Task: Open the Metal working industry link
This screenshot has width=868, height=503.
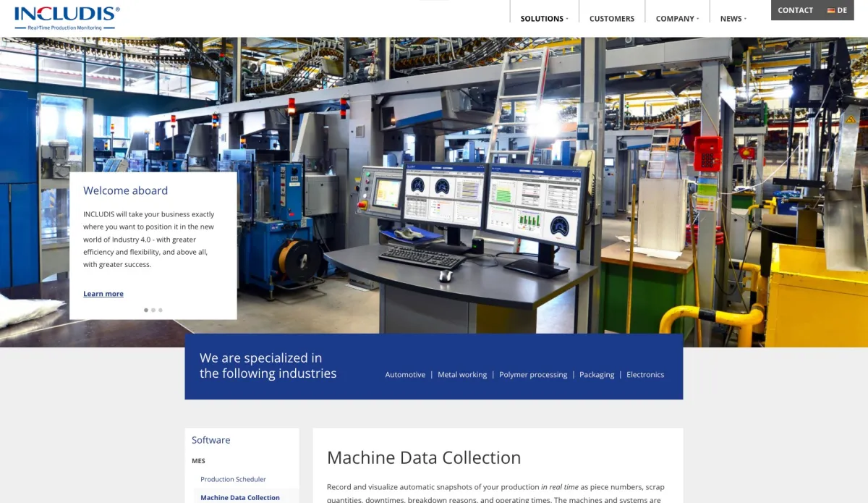Action: [x=462, y=375]
